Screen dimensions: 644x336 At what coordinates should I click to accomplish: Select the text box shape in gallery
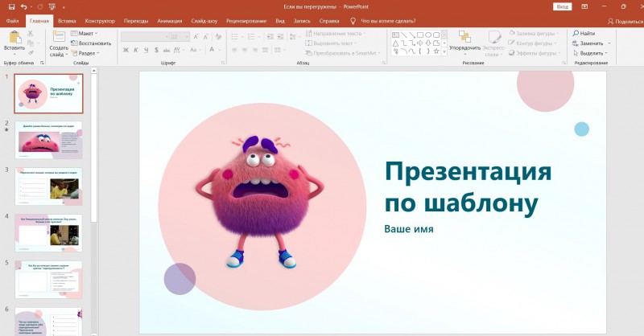pos(395,35)
